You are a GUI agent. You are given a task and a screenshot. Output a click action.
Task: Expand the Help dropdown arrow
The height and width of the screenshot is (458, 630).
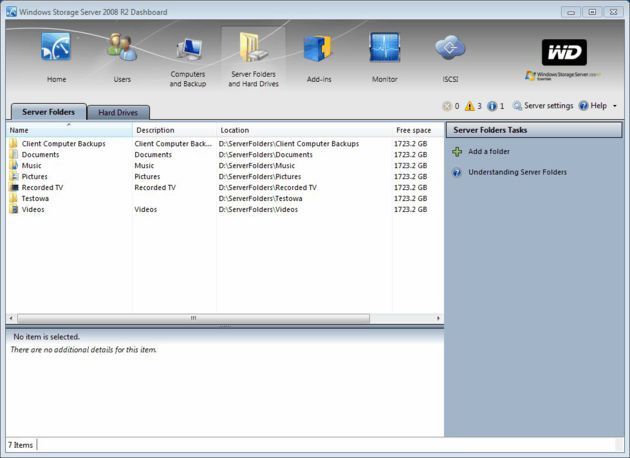[614, 106]
